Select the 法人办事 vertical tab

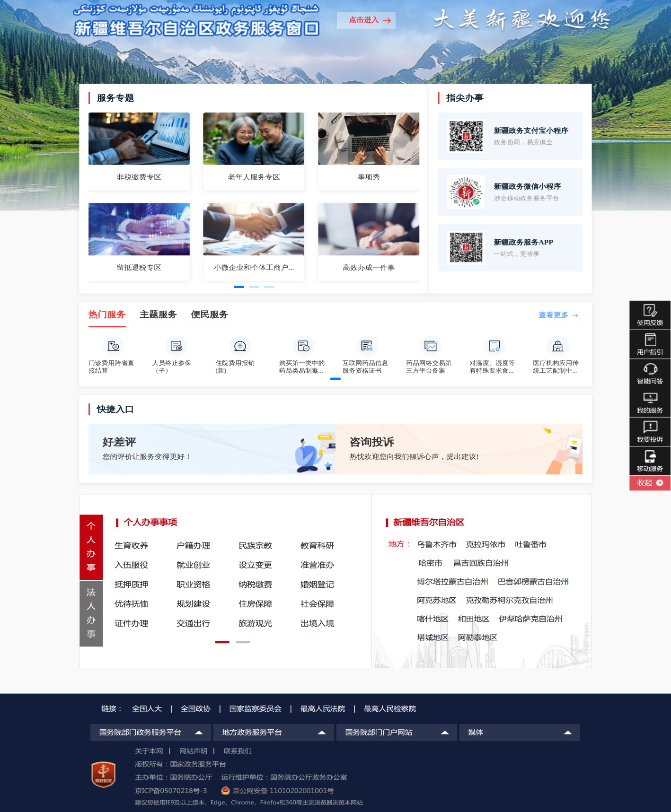click(91, 613)
